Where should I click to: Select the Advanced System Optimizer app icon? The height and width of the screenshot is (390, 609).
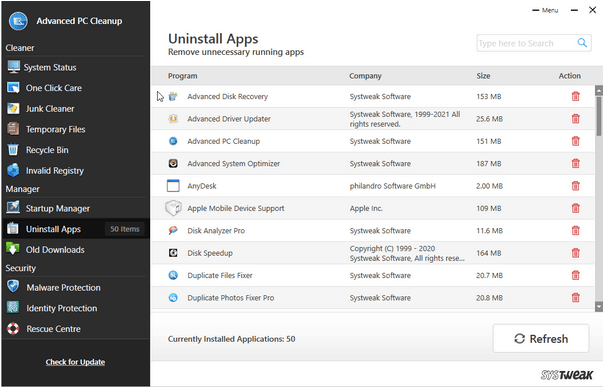pos(173,164)
